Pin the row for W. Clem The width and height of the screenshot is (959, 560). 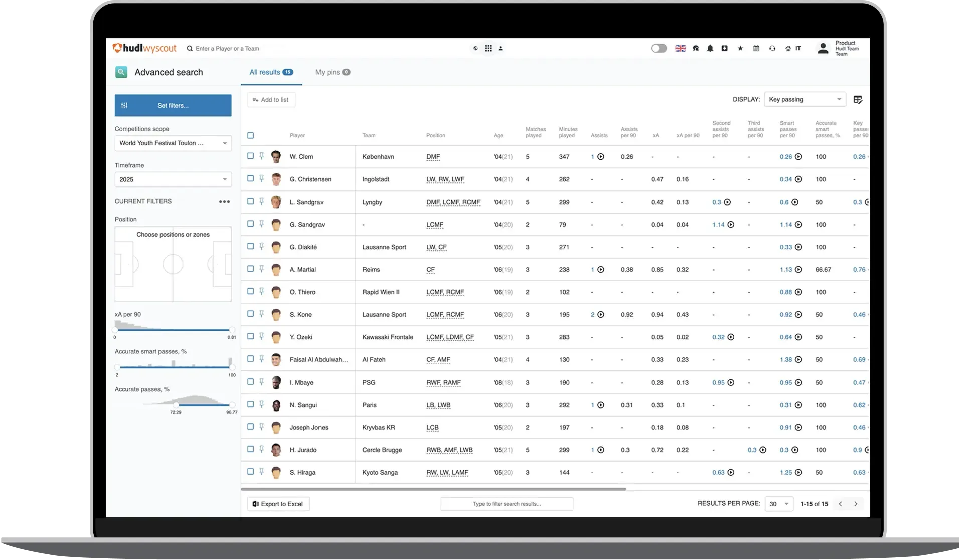pos(262,156)
